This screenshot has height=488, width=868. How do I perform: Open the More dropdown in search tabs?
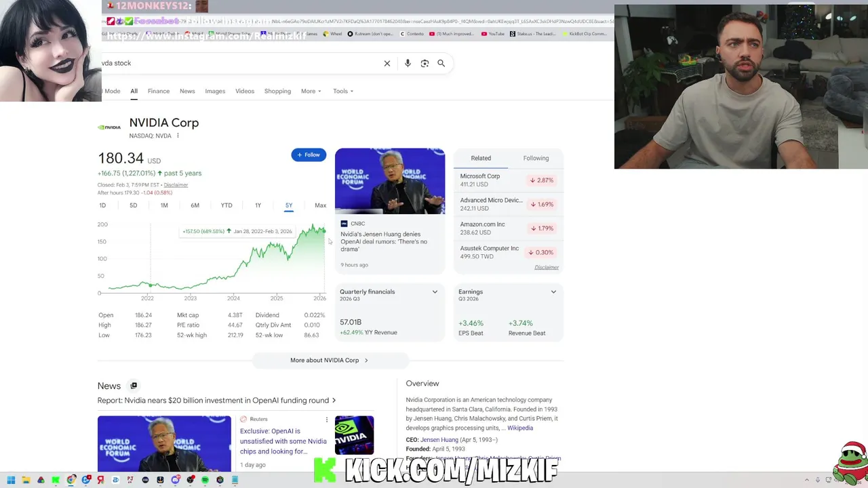[x=311, y=91]
